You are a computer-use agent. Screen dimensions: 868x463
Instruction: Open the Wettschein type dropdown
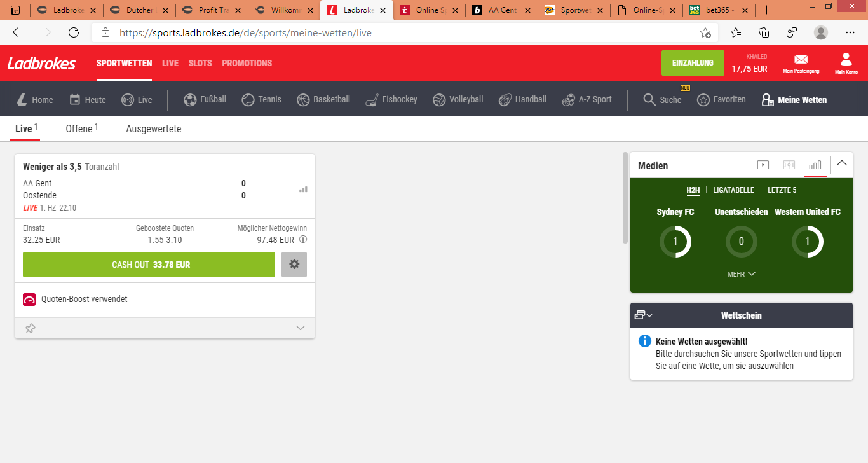[x=644, y=315]
